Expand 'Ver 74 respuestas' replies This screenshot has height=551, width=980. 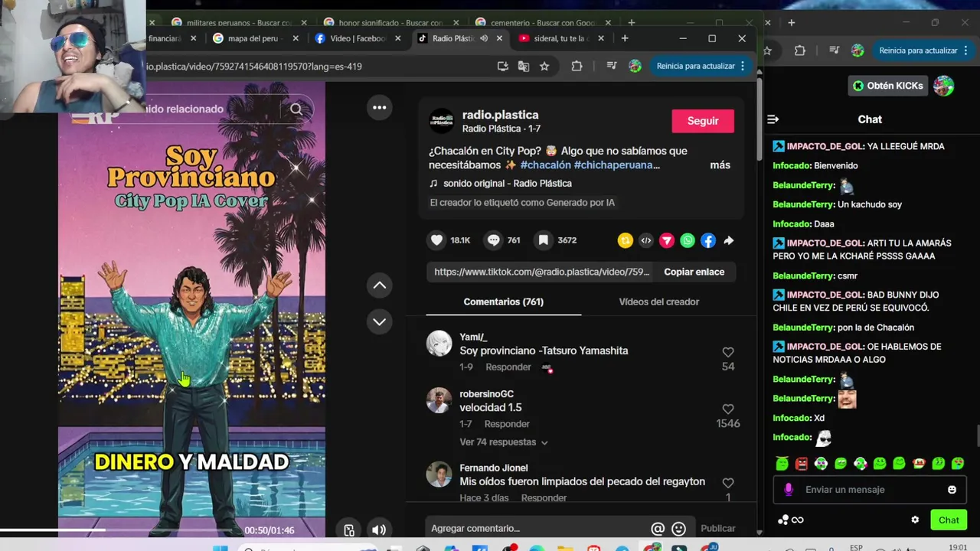point(504,442)
